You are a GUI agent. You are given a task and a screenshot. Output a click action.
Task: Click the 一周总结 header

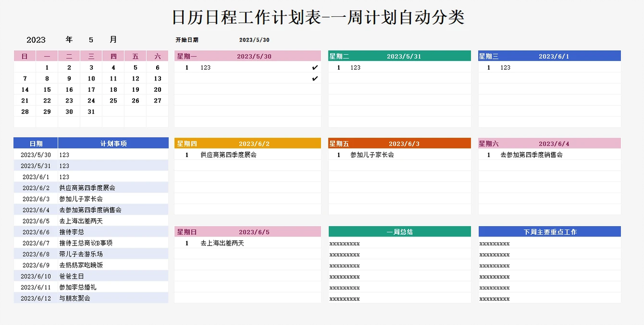point(400,232)
